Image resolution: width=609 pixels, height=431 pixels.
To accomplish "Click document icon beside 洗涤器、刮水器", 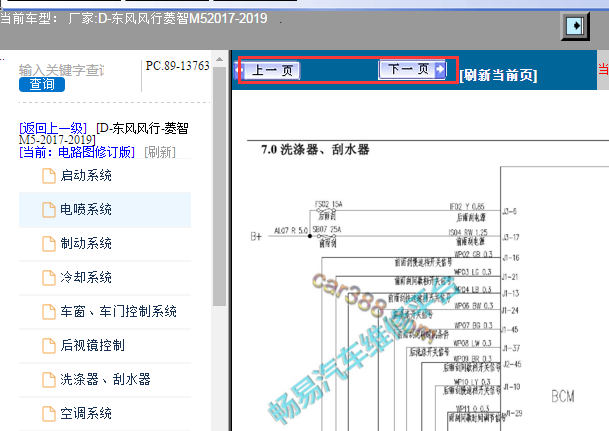I will (x=49, y=380).
